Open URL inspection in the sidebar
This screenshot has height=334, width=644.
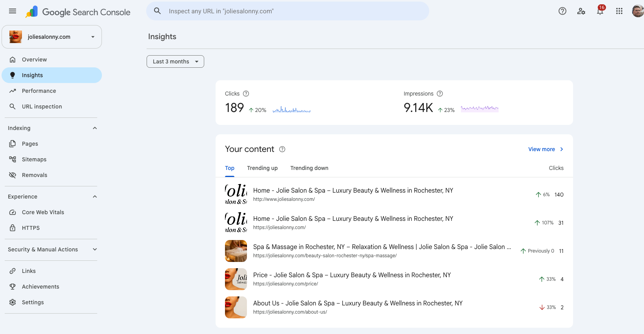click(52, 107)
